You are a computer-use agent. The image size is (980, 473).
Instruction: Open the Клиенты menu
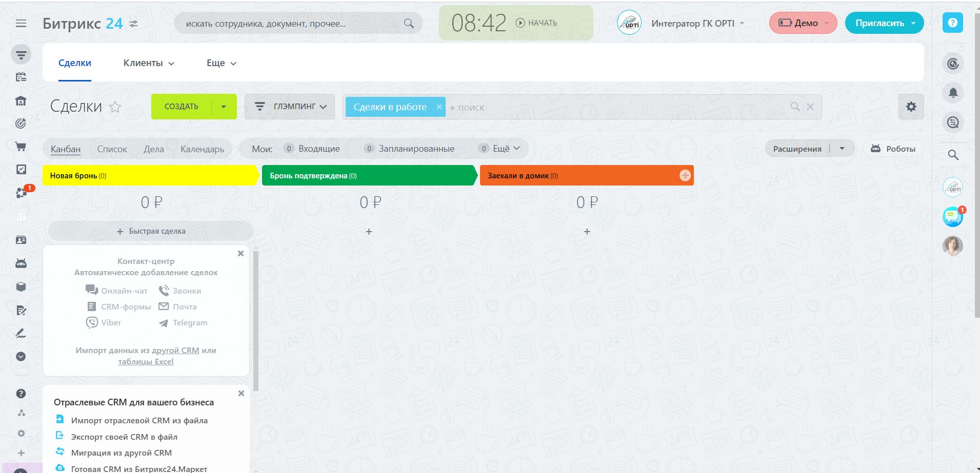(149, 63)
